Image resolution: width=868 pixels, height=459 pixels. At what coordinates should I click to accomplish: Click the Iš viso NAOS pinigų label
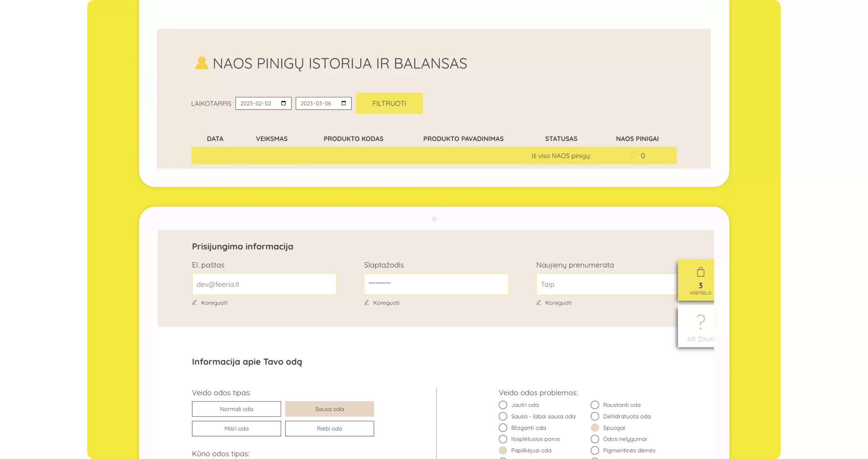pos(561,156)
